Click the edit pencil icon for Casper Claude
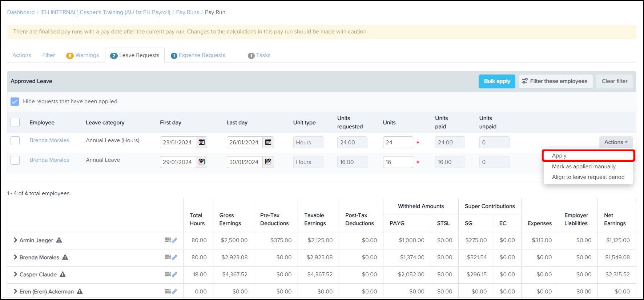The width and height of the screenshot is (644, 300). coord(174,274)
